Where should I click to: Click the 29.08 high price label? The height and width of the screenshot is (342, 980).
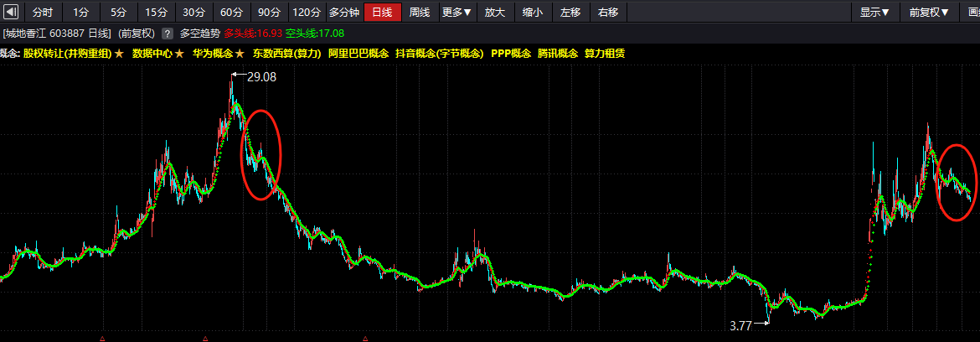point(261,77)
